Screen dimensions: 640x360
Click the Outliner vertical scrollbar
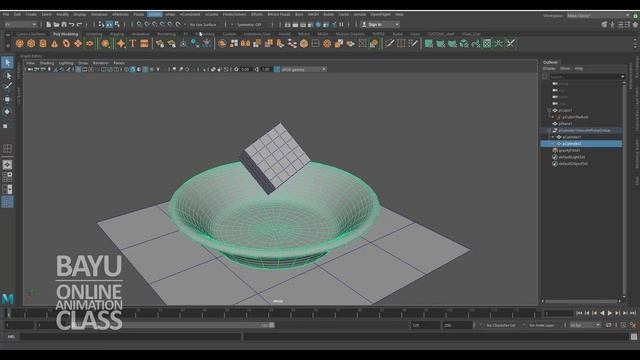click(624, 189)
